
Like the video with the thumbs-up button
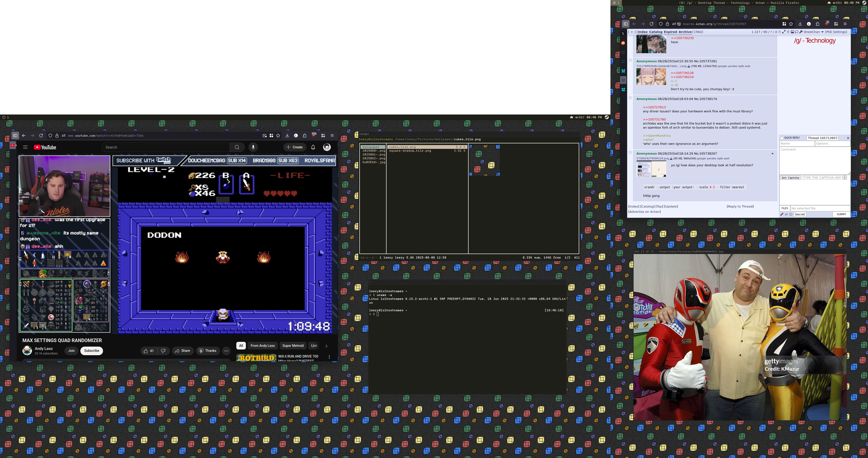pos(149,351)
